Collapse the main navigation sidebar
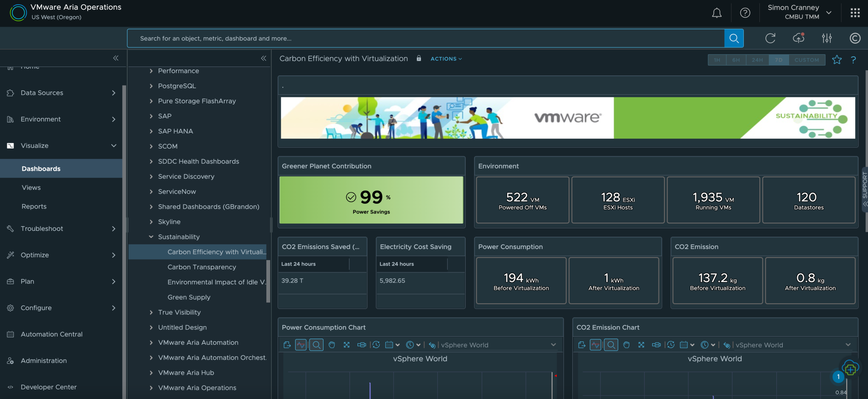868x399 pixels. click(116, 58)
